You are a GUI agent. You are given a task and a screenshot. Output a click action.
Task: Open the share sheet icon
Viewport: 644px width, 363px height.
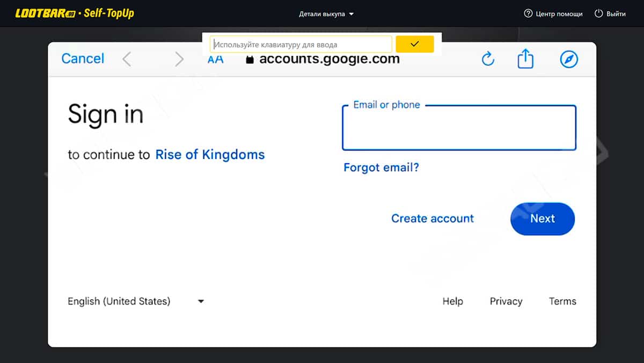525,59
